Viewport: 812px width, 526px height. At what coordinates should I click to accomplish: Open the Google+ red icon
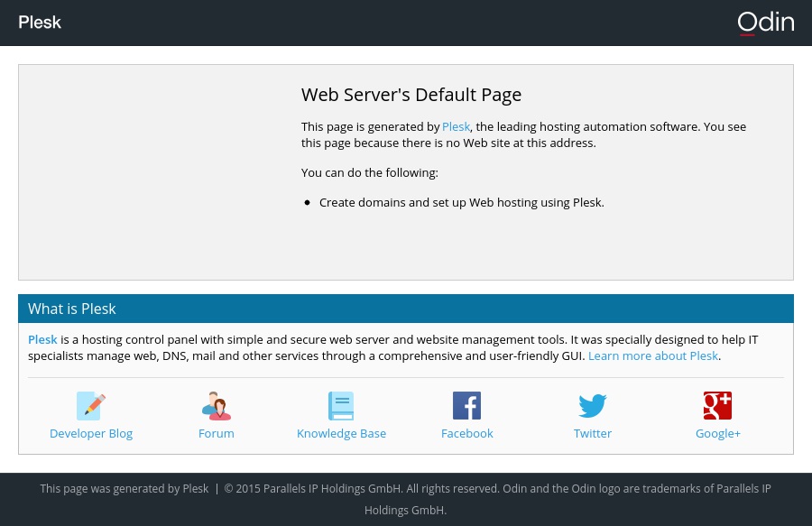coord(717,406)
